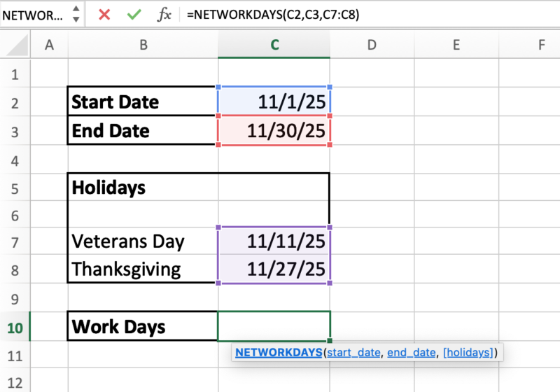Viewport: 560px width, 392px height.
Task: Select row 10 header
Action: click(15, 327)
